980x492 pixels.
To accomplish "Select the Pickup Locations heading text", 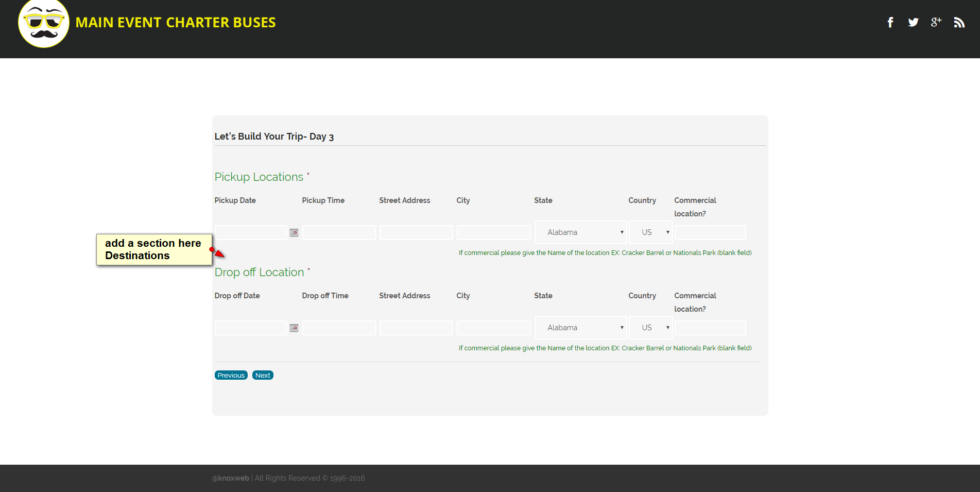I will click(259, 177).
